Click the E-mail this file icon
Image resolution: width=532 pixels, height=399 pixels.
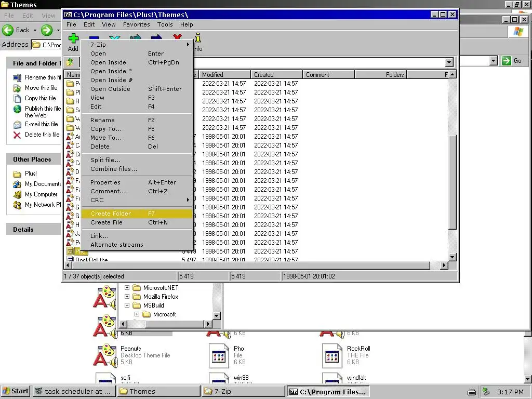click(x=17, y=125)
